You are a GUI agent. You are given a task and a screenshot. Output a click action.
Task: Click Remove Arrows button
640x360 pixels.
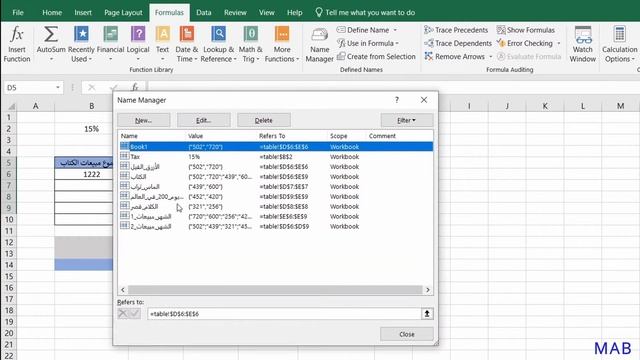(455, 56)
